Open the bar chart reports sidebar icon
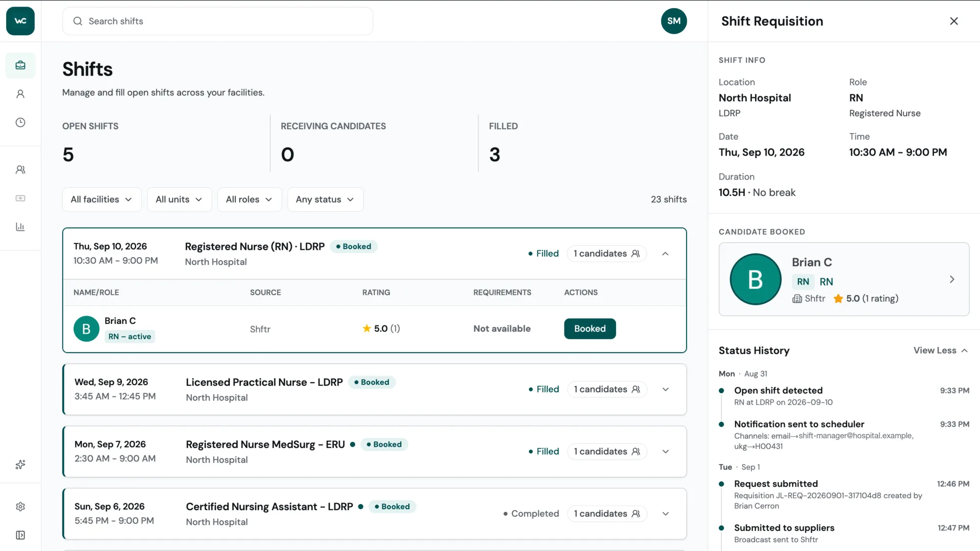The image size is (980, 551). point(20,227)
